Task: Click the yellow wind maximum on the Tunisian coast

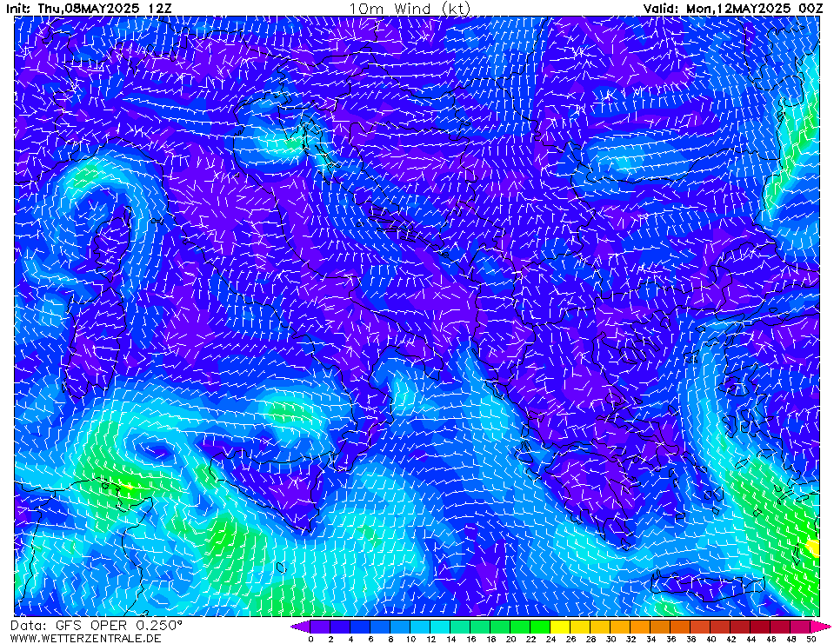Action: tap(128, 486)
